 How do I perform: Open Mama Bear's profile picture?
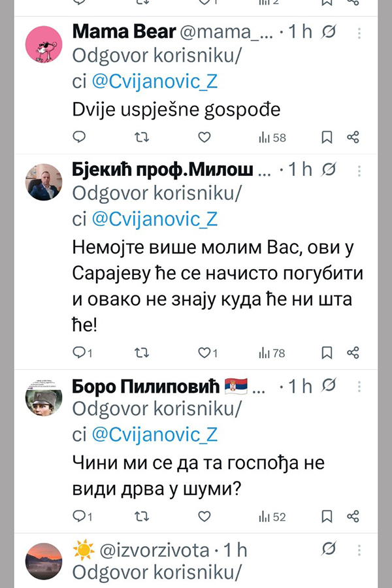coord(43,46)
